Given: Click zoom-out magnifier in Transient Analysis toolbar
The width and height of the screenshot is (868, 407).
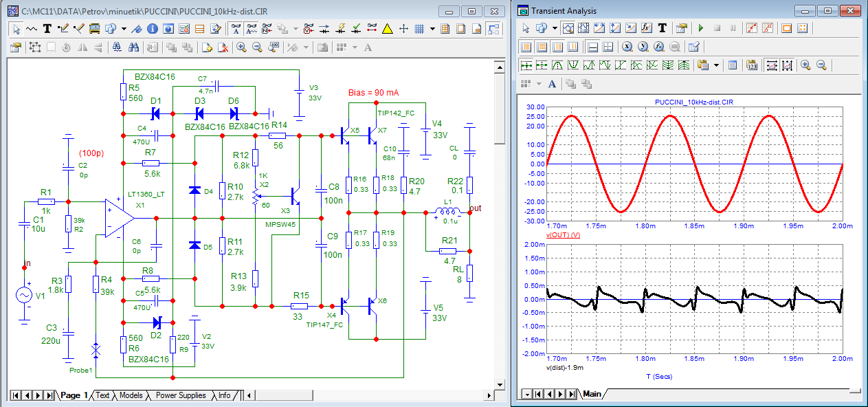Looking at the screenshot, I should 821,65.
